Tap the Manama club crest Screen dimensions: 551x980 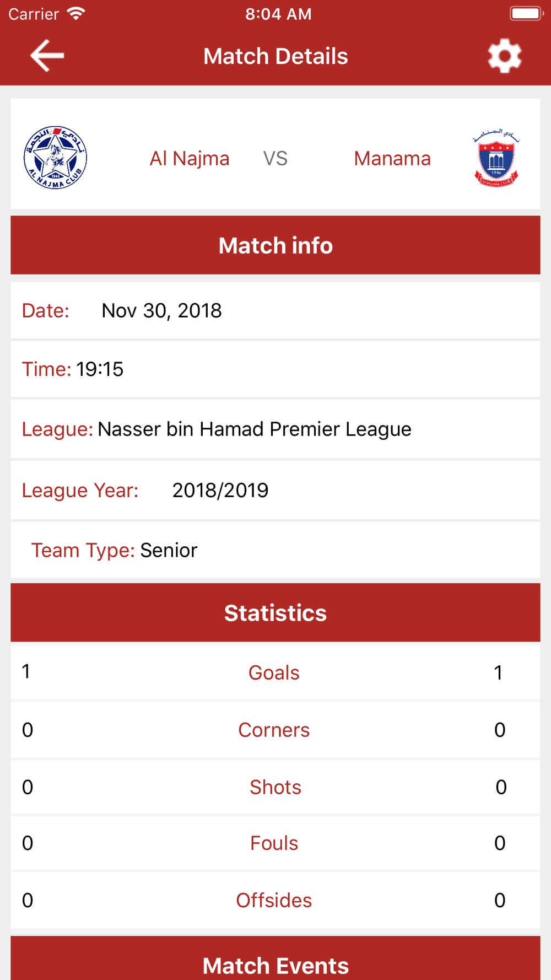[496, 158]
